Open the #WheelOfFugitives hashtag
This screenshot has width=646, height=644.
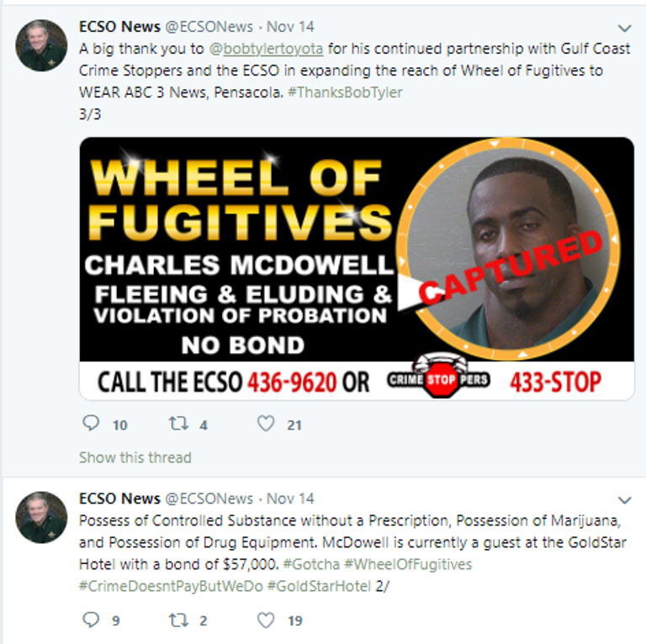point(408,564)
